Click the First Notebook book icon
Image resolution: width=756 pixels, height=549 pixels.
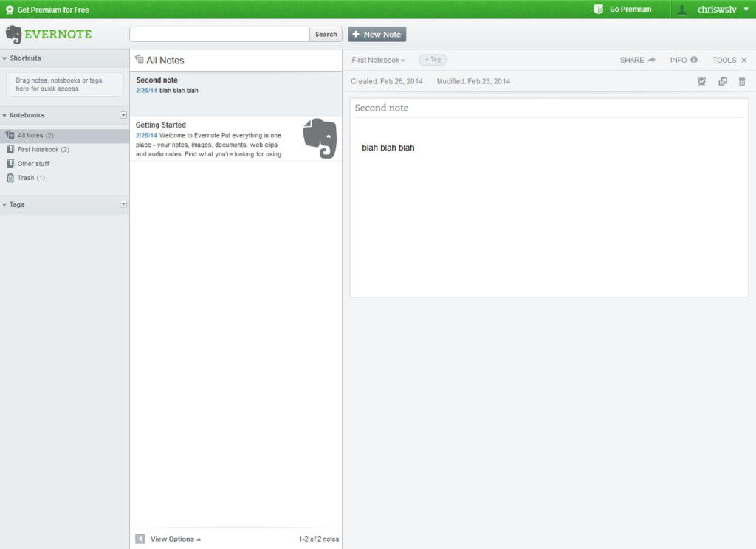click(10, 149)
